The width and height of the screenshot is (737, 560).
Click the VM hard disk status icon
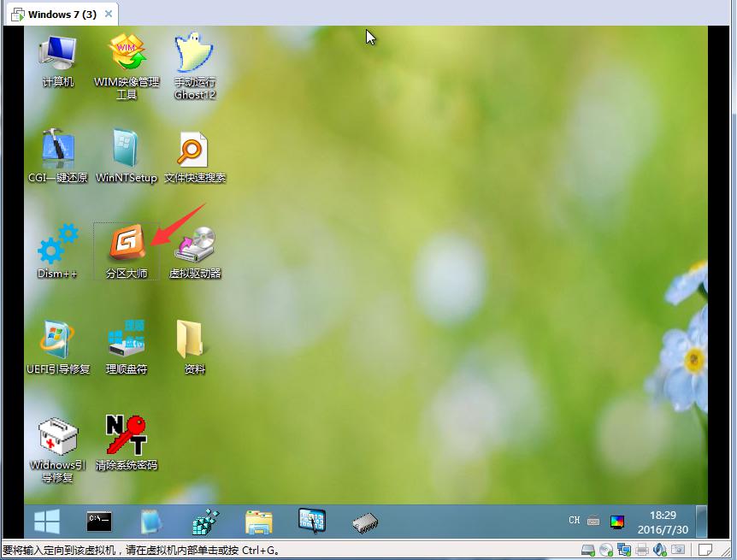587,550
